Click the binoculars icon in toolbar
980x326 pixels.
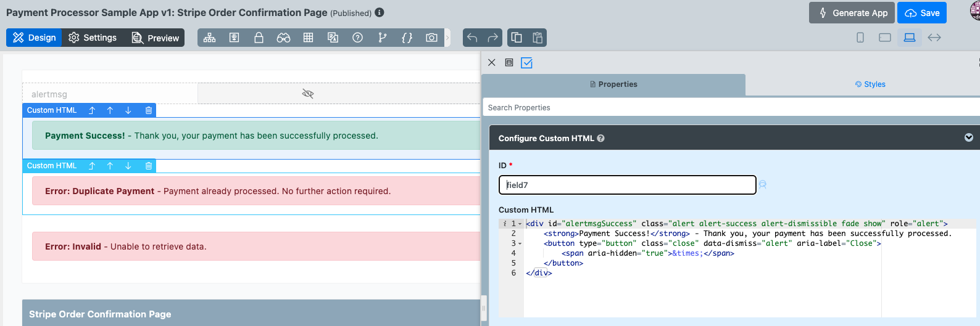(x=283, y=38)
